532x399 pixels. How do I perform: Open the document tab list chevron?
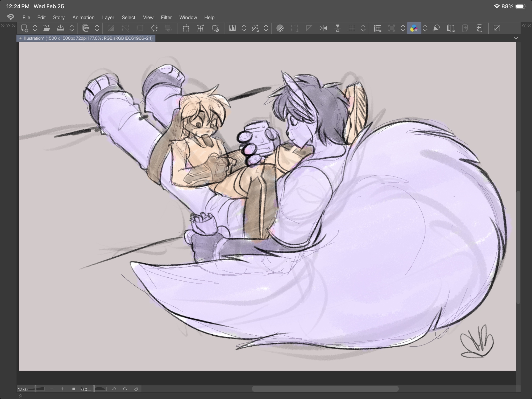pos(516,38)
